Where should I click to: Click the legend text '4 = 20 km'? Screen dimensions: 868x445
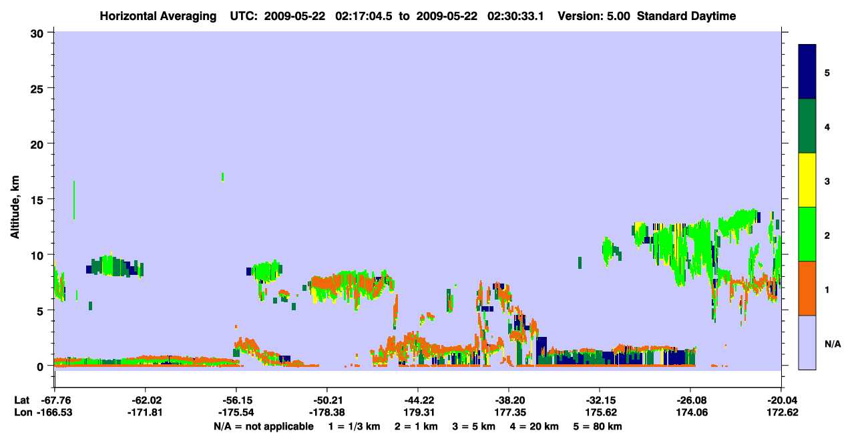pos(534,426)
